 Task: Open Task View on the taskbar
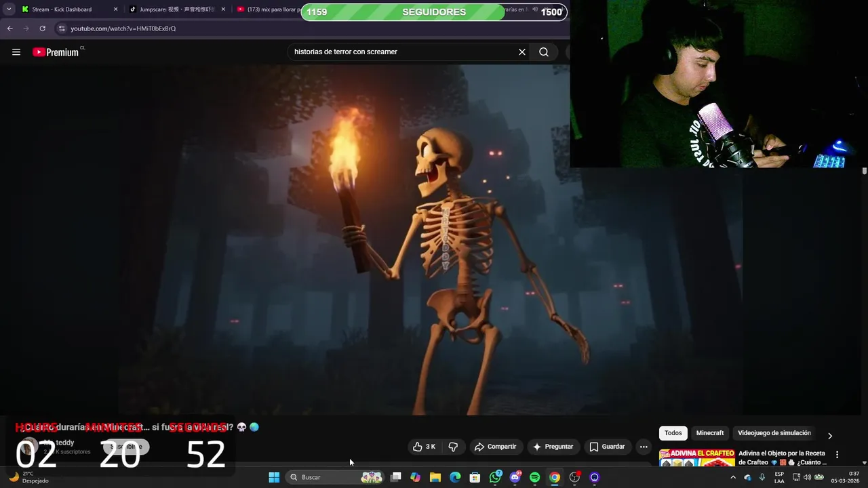click(396, 477)
